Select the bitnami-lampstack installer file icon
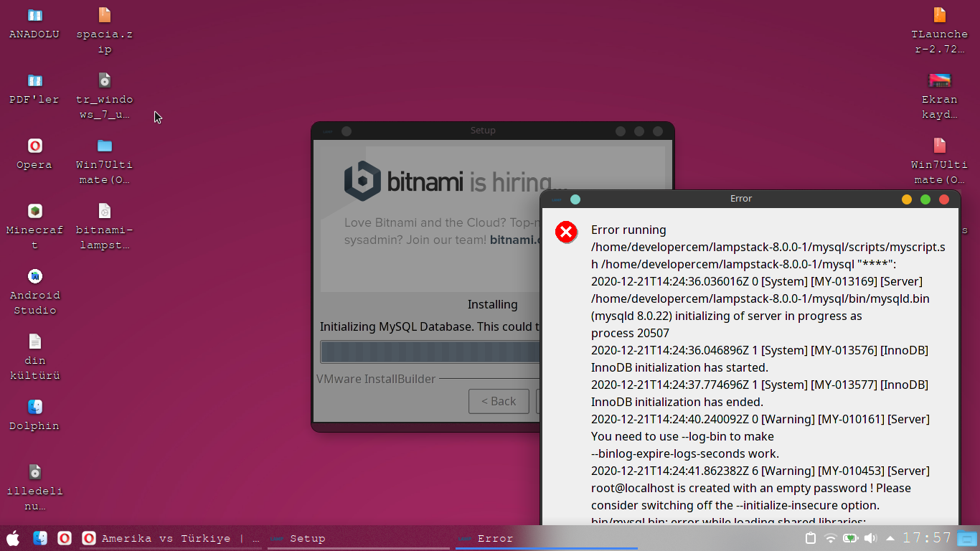 (x=105, y=211)
